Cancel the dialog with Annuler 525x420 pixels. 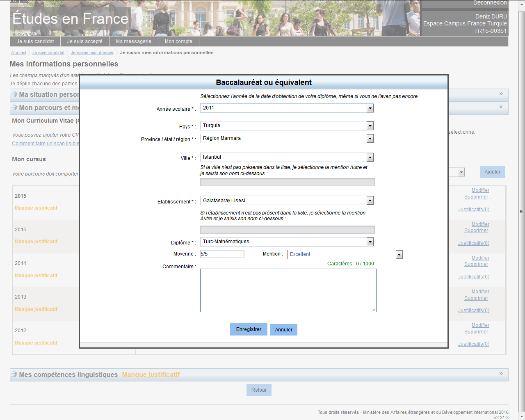pyautogui.click(x=284, y=330)
